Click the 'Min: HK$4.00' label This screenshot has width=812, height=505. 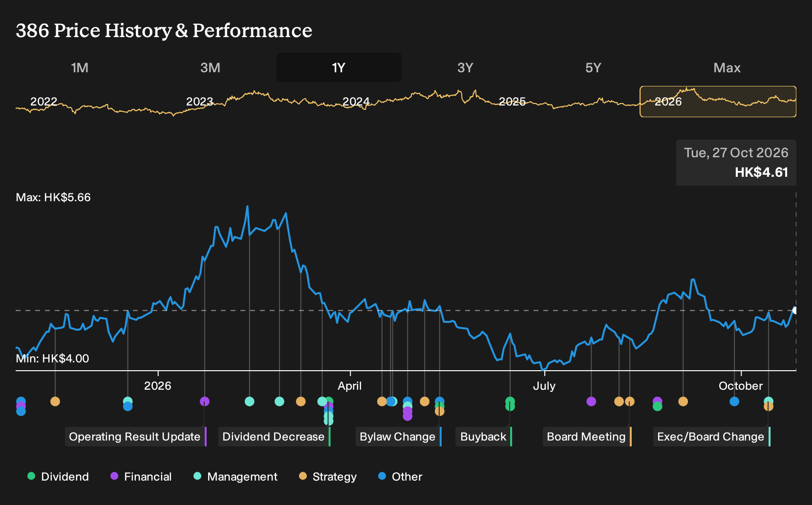coord(52,358)
